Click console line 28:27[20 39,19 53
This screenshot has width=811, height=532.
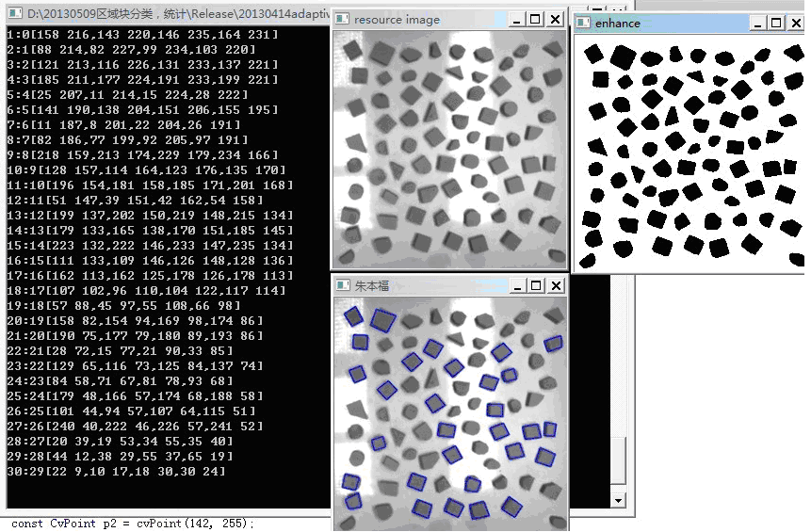[x=120, y=441]
